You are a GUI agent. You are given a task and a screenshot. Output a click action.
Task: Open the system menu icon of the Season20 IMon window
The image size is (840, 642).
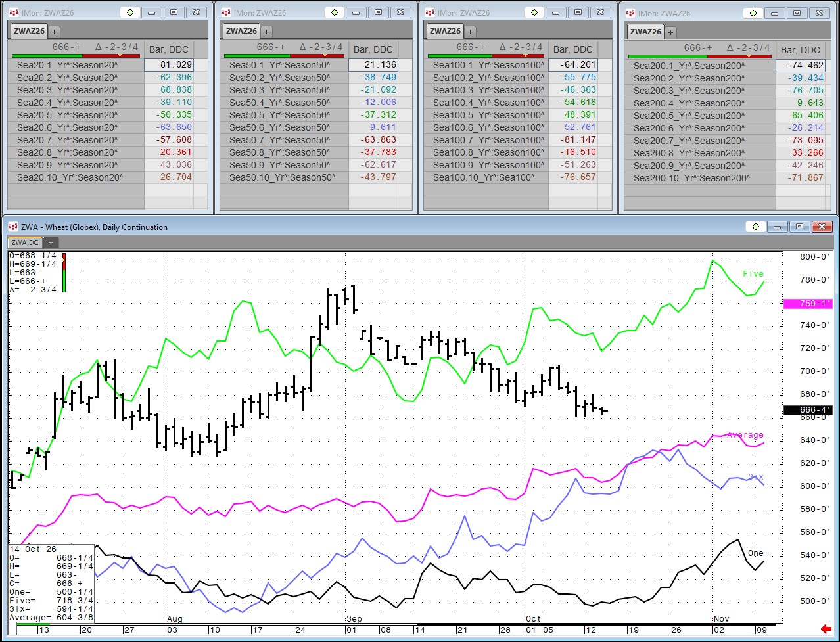coord(13,12)
